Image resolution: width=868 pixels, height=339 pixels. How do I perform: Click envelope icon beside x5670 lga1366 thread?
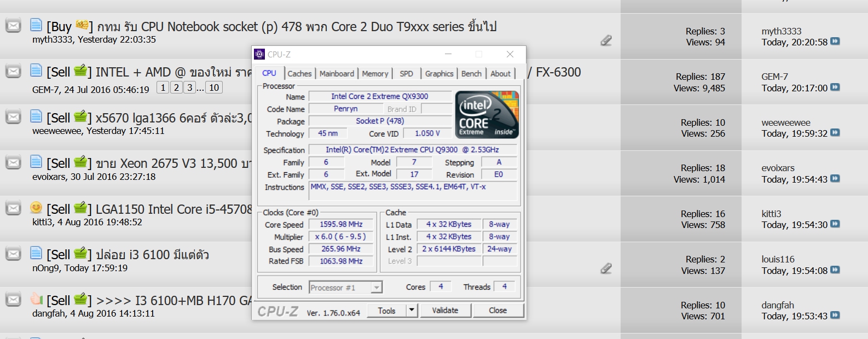coord(13,117)
